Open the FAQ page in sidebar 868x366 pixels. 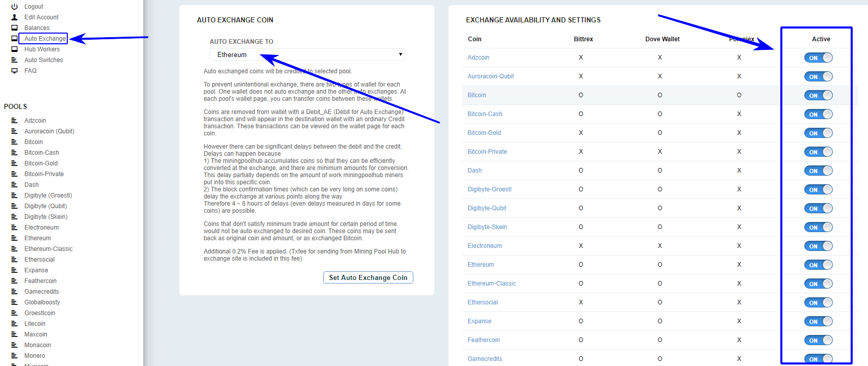(x=31, y=71)
